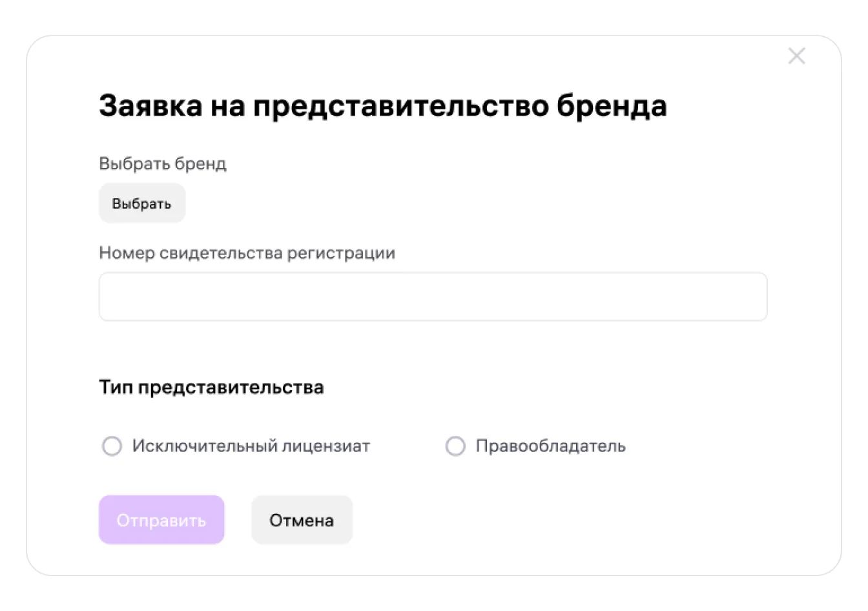The height and width of the screenshot is (611, 868).
Task: Click the Выбрать brand selection button
Action: pyautogui.click(x=142, y=203)
